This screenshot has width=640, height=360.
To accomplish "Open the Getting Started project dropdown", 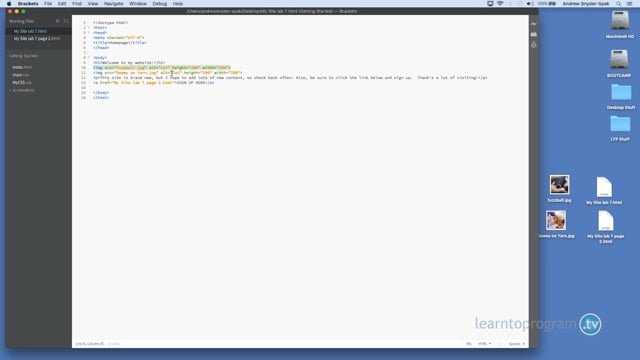I will [x=24, y=56].
